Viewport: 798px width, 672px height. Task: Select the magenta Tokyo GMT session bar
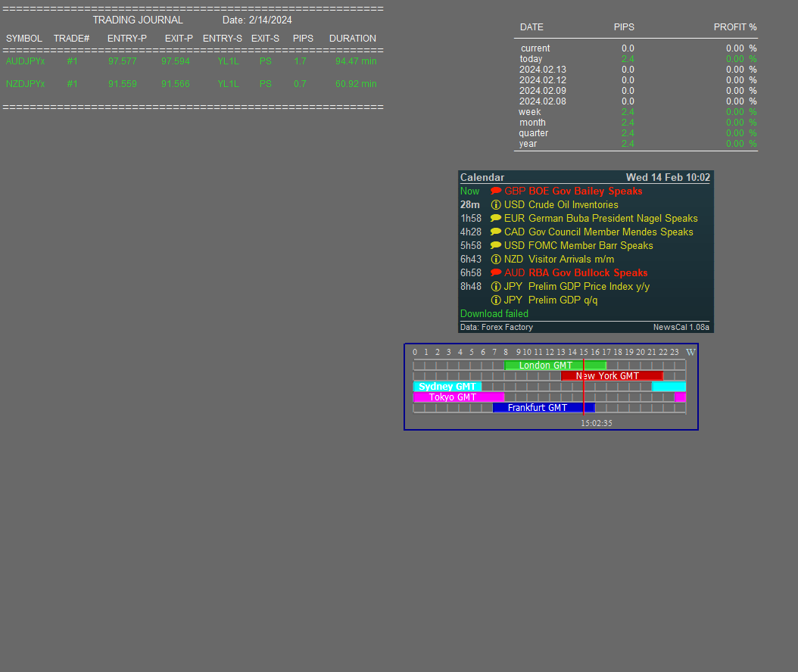tap(459, 397)
